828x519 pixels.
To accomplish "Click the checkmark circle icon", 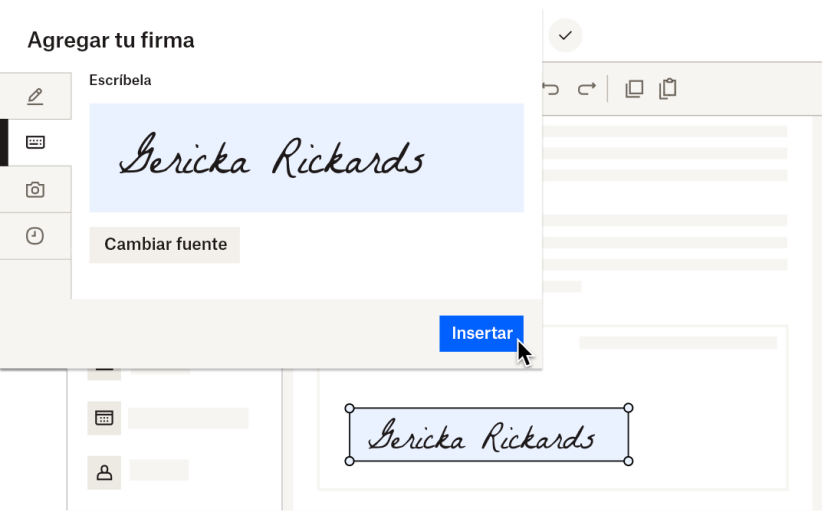I will [x=565, y=35].
